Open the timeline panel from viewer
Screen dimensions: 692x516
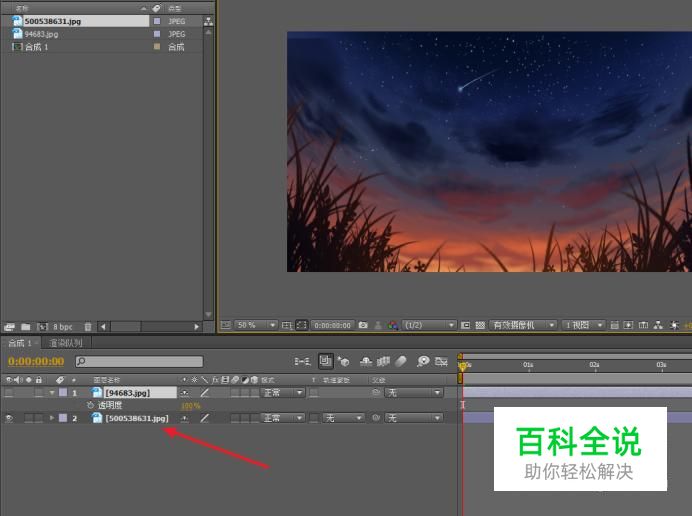[643, 325]
